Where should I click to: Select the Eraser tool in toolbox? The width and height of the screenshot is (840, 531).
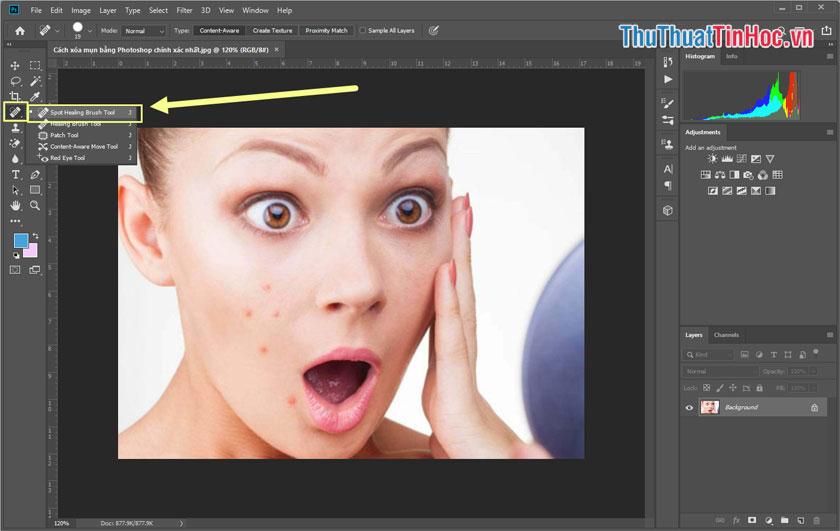(x=15, y=143)
